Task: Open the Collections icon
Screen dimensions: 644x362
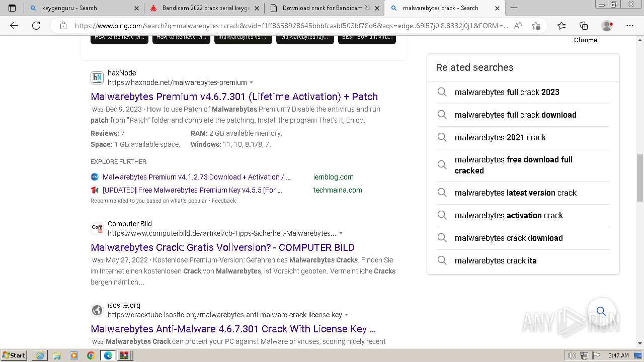Action: tap(584, 26)
